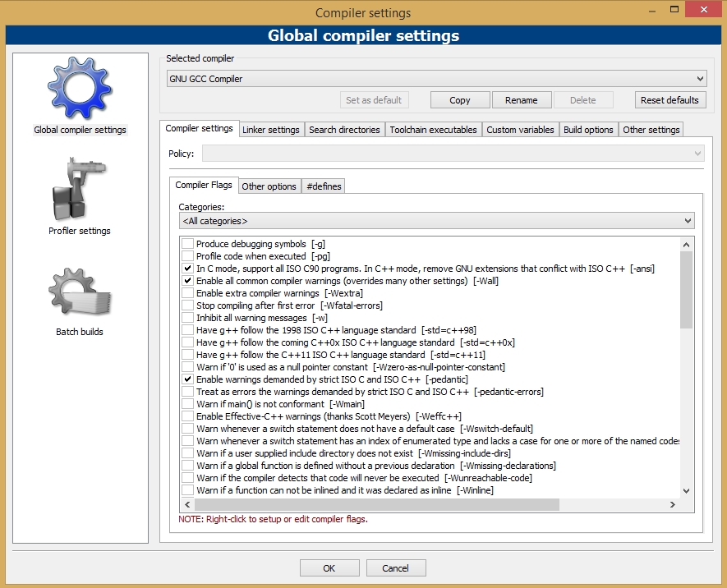Image resolution: width=727 pixels, height=588 pixels.
Task: Enable extra compiler warnings [-Wextra] checkbox
Action: (187, 293)
